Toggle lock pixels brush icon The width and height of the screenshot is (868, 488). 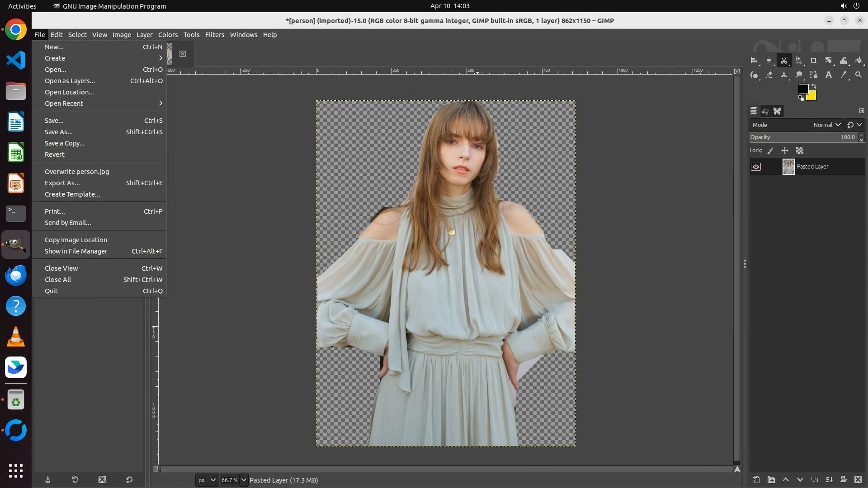(770, 151)
